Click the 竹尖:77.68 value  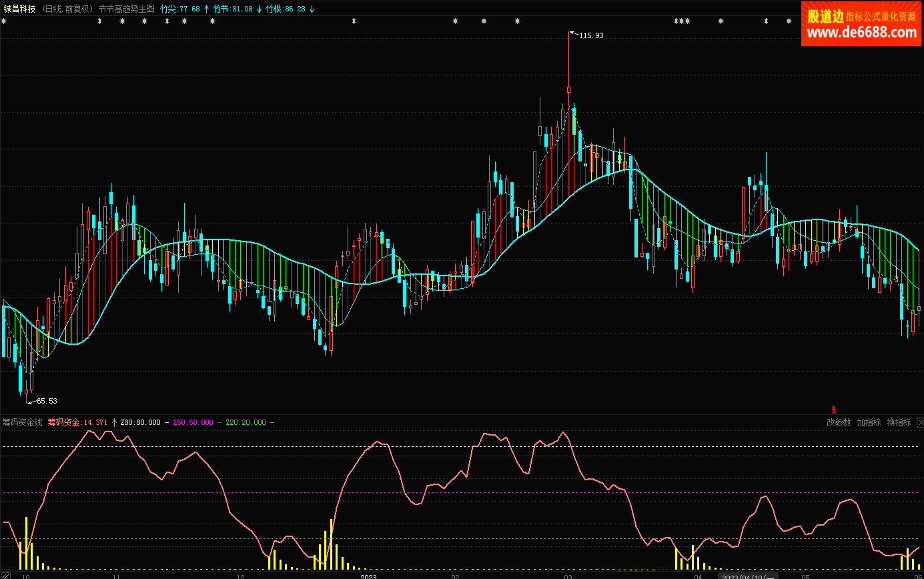180,9
